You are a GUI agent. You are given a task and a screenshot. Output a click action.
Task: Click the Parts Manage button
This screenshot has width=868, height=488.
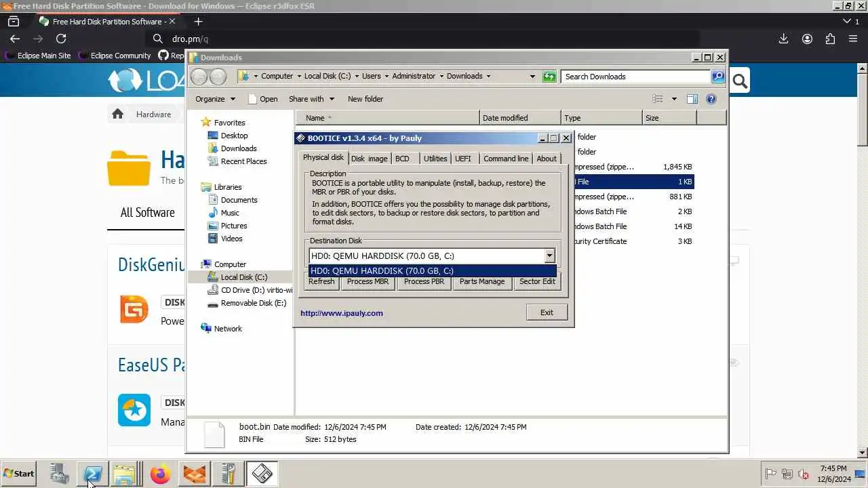click(x=482, y=282)
